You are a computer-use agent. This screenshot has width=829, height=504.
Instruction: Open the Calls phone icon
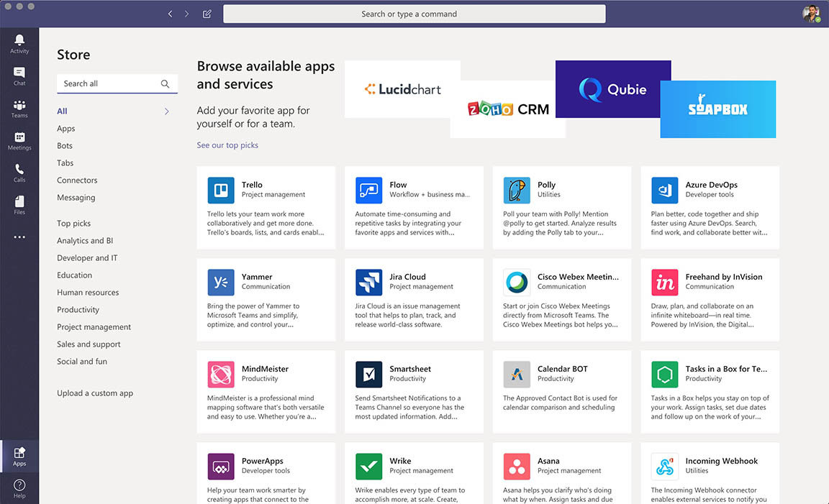(19, 169)
